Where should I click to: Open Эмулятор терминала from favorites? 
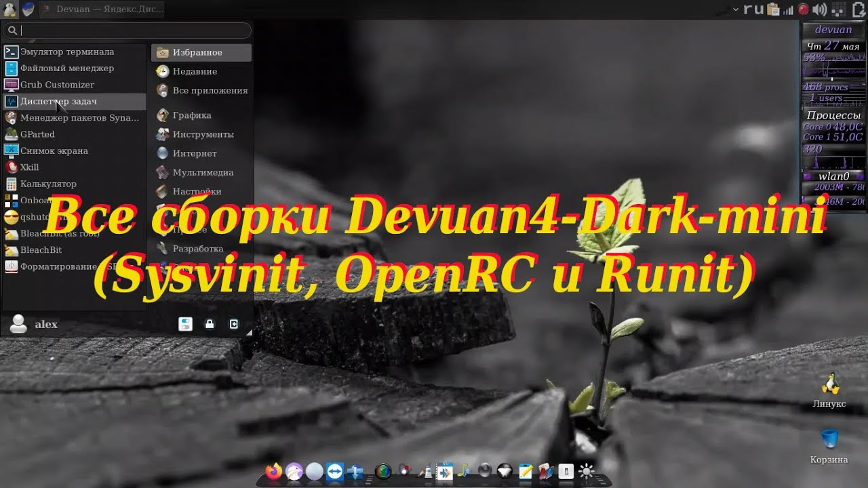pyautogui.click(x=73, y=52)
